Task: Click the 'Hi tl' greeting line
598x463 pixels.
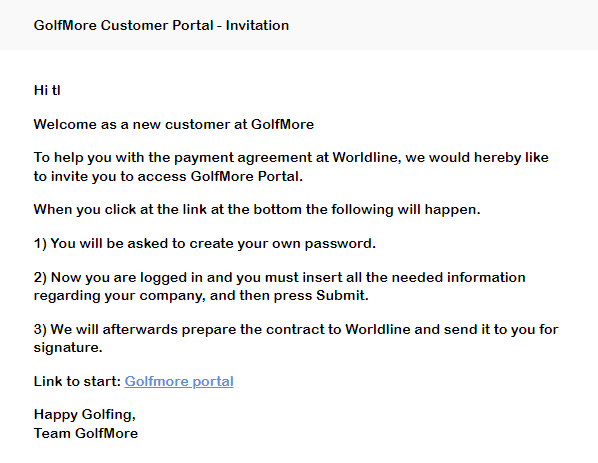Action: tap(47, 90)
